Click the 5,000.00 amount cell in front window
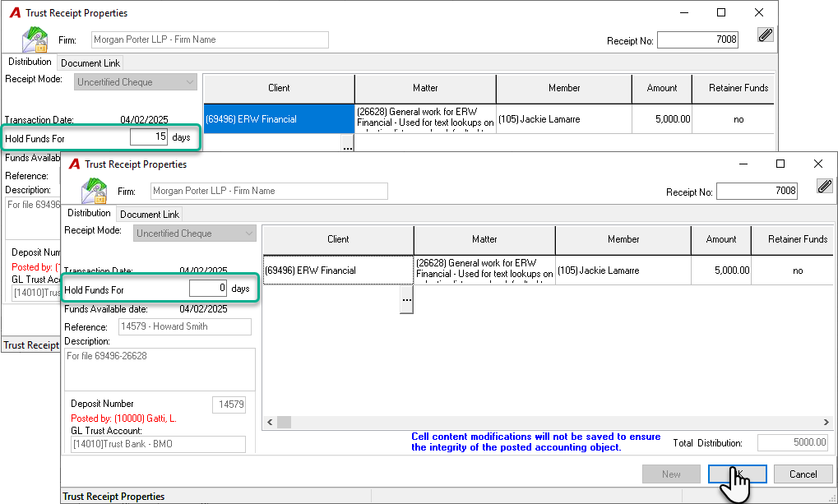 (x=721, y=270)
